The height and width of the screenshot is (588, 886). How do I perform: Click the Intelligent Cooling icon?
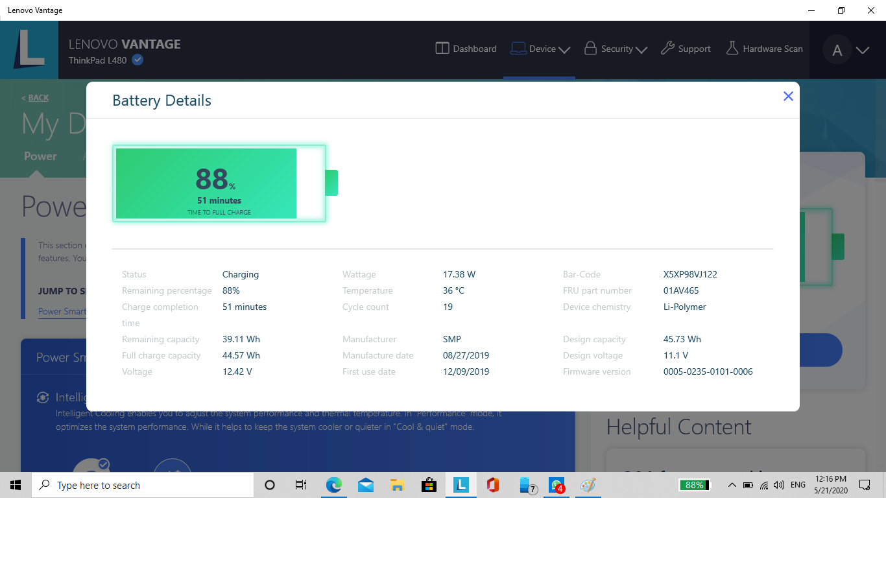pyautogui.click(x=43, y=397)
